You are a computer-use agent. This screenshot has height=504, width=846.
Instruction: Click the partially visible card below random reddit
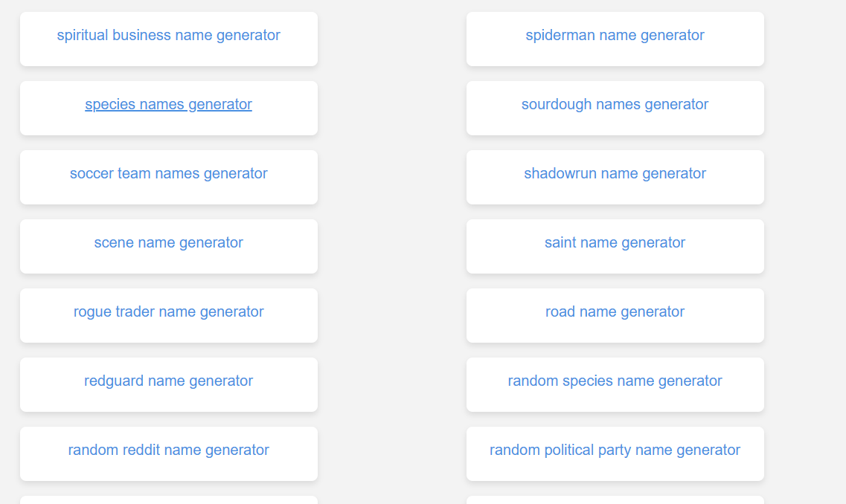pos(168,500)
